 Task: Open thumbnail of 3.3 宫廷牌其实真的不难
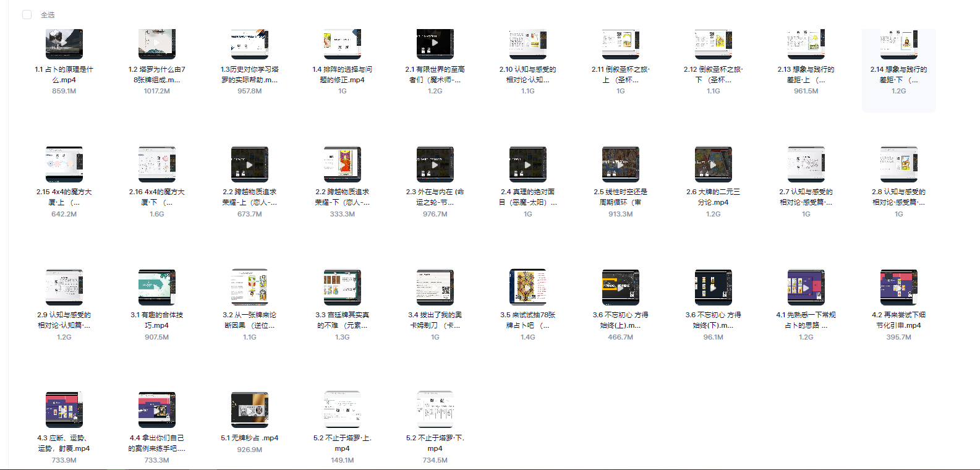click(x=343, y=288)
